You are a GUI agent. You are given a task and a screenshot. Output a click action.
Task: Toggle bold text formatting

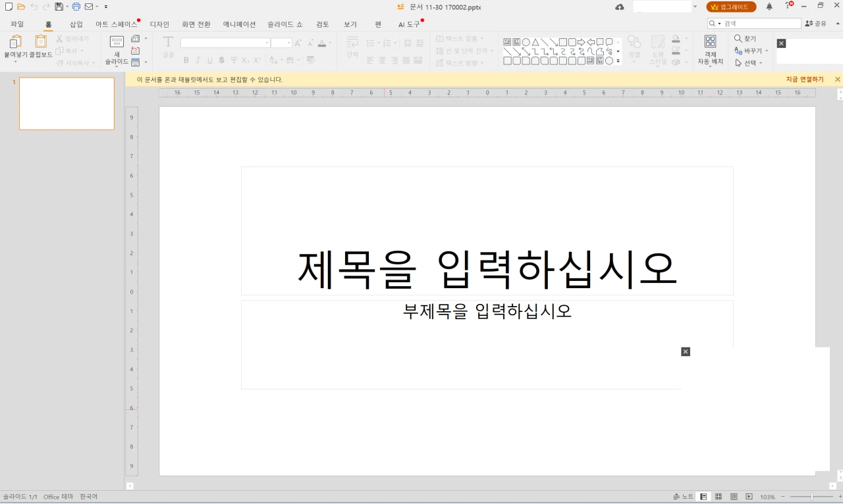[186, 60]
